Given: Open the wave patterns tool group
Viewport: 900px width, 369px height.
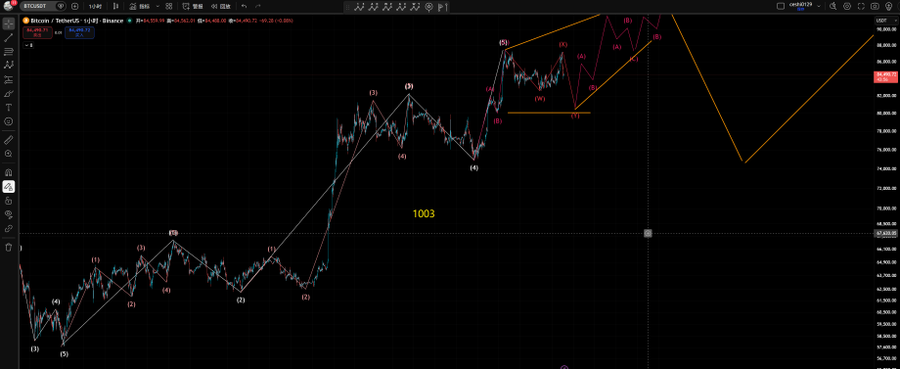Looking at the screenshot, I should [x=9, y=65].
